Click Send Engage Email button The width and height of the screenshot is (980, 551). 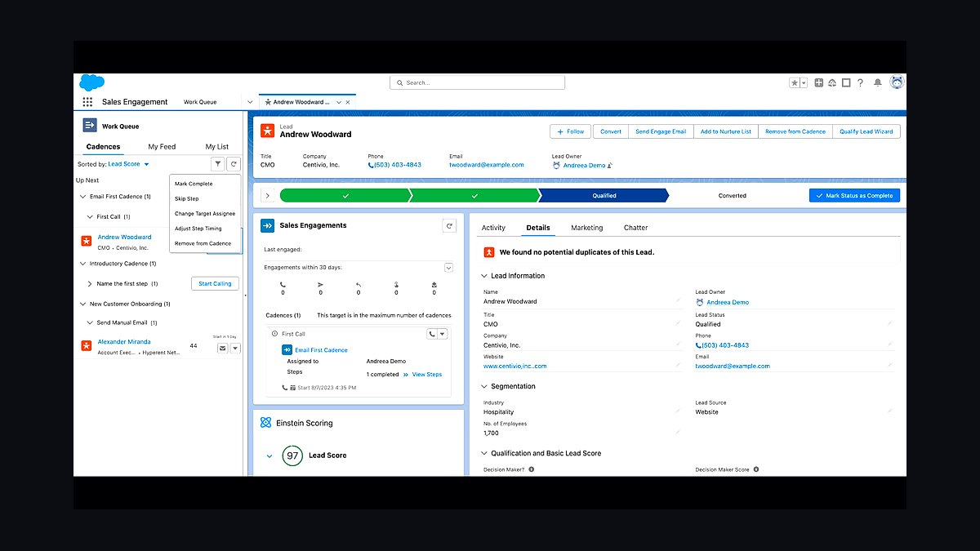point(661,131)
